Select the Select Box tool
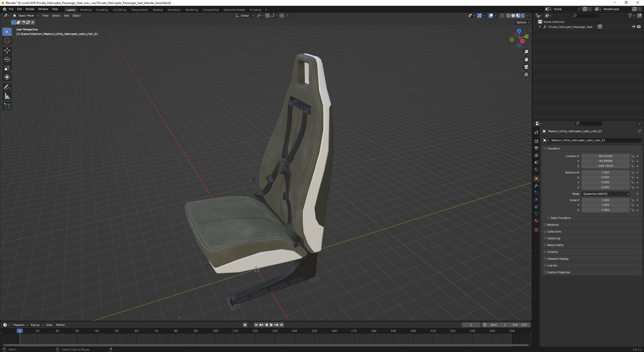This screenshot has width=644, height=352. (7, 32)
